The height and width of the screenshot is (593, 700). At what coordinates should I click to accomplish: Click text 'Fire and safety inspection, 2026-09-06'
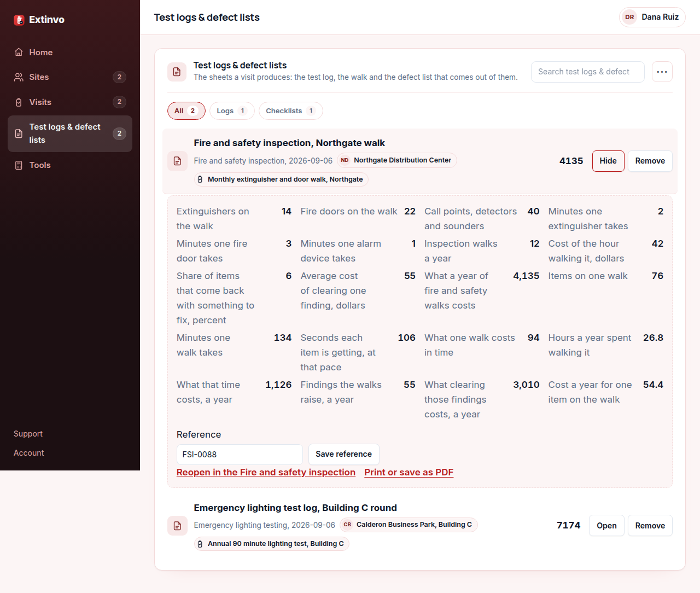263,161
